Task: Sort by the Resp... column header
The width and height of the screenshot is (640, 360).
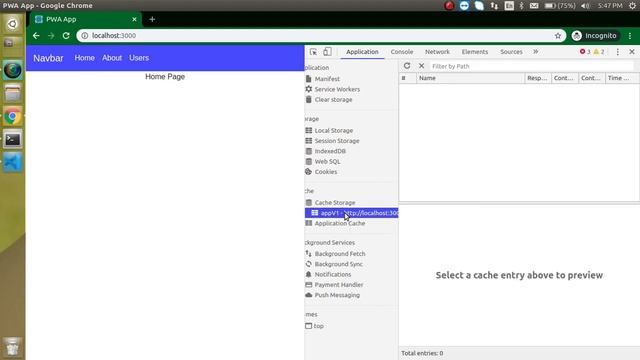Action: click(538, 78)
